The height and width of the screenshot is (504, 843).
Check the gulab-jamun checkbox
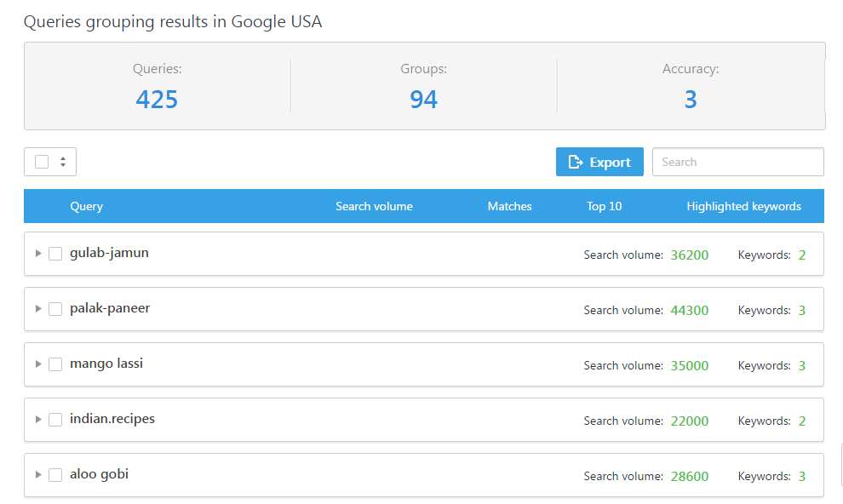coord(55,254)
